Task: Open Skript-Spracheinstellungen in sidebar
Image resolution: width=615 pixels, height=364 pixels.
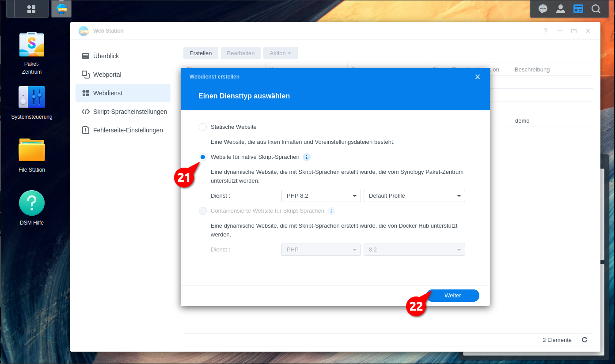Action: [130, 112]
